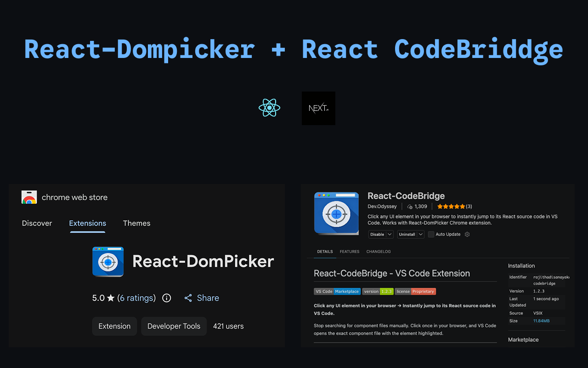This screenshot has width=588, height=368.
Task: Open ratings info circle icon
Action: point(167,298)
